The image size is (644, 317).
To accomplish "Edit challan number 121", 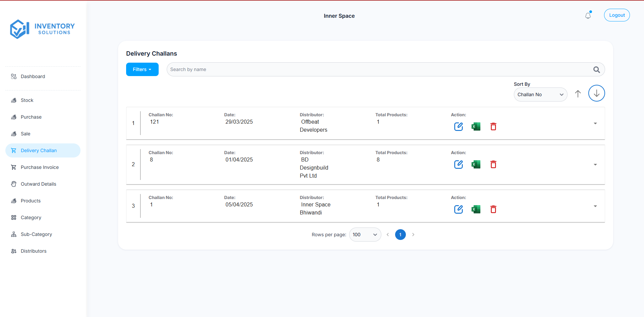I will 459,126.
